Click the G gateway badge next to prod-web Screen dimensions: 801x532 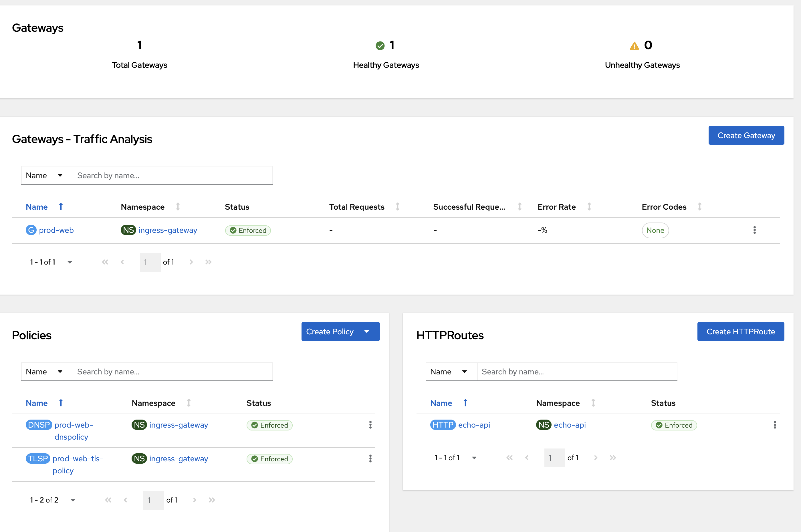click(x=31, y=230)
